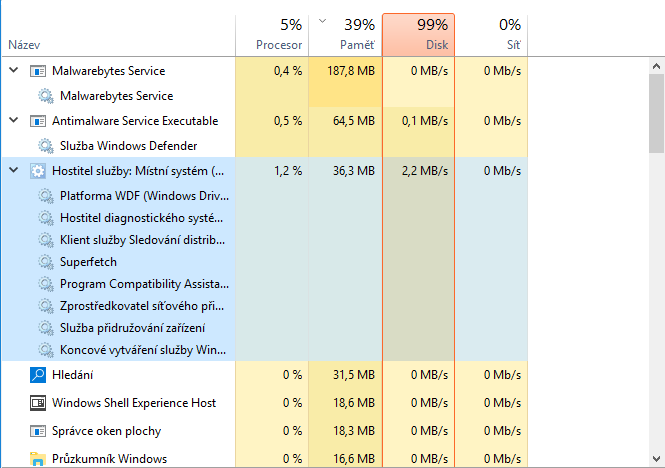665x468 pixels.
Task: Click the Antimalware Service Executable icon
Action: pos(38,121)
